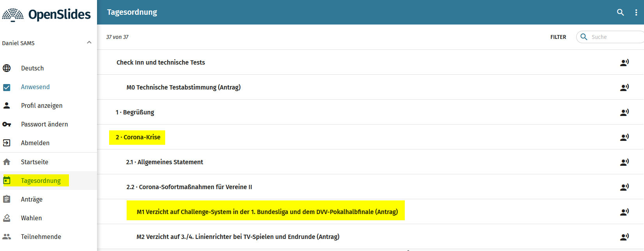Viewport: 644px width, 251px height.
Task: Open the three-dot menu in header
Action: tap(636, 12)
